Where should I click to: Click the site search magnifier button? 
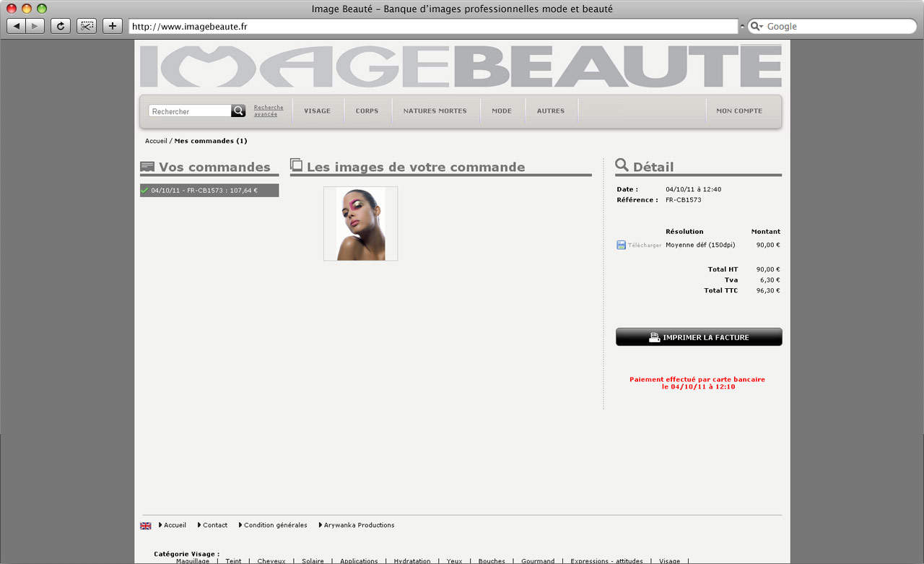point(238,111)
